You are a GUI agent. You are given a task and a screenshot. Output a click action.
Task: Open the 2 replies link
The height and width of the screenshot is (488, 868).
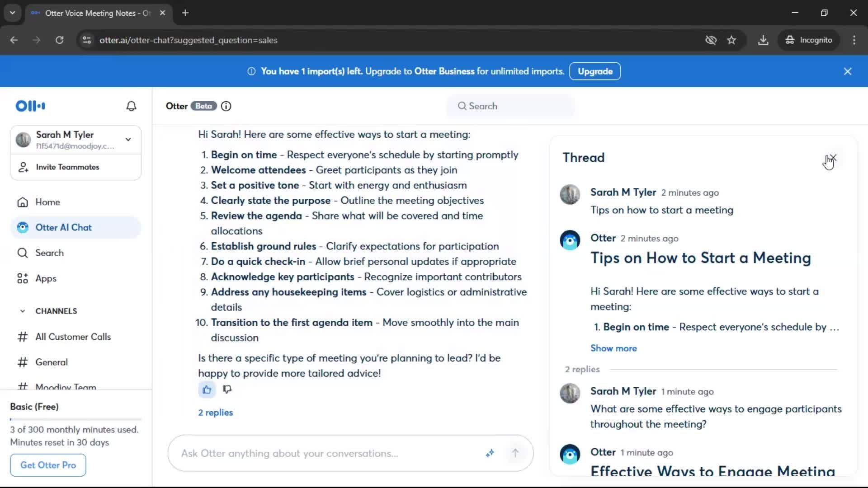coord(215,412)
